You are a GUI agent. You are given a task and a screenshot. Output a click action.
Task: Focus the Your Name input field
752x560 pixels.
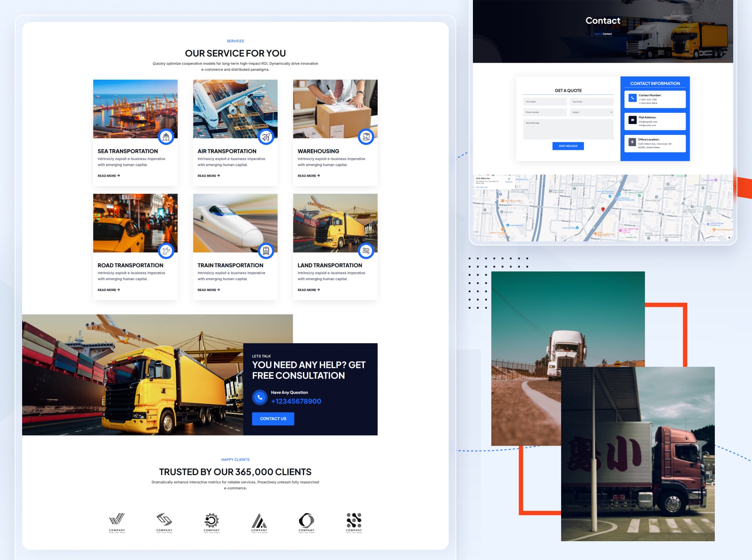(x=545, y=101)
